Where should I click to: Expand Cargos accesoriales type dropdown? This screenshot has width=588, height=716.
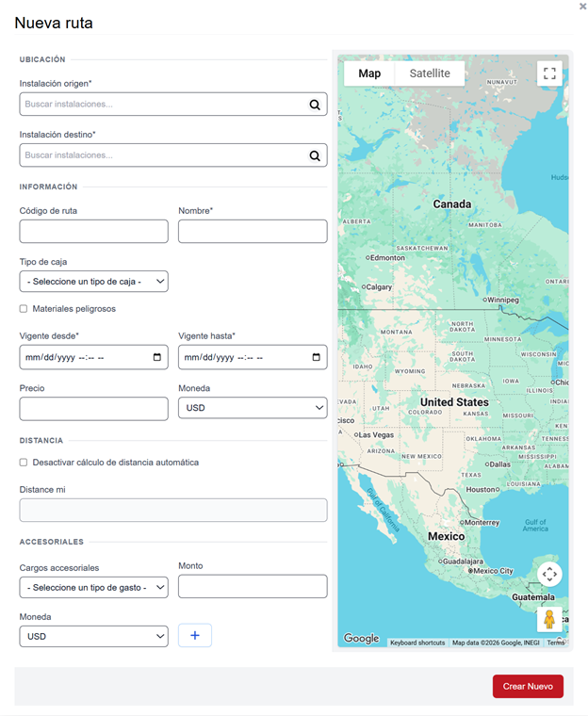pos(93,587)
